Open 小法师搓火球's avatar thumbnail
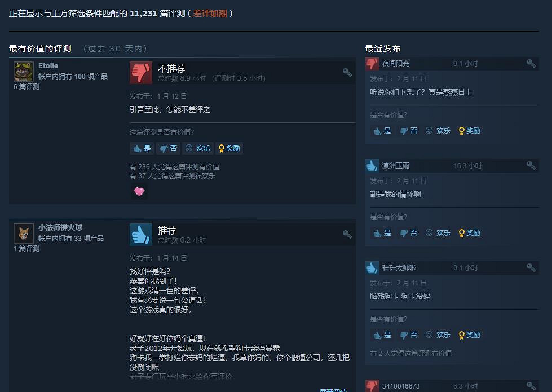 pyautogui.click(x=24, y=233)
